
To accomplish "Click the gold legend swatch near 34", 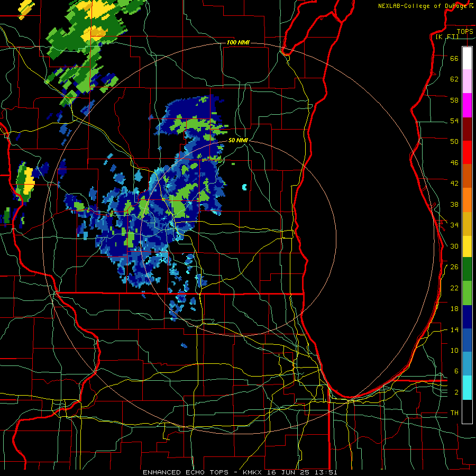I will pyautogui.click(x=467, y=224).
